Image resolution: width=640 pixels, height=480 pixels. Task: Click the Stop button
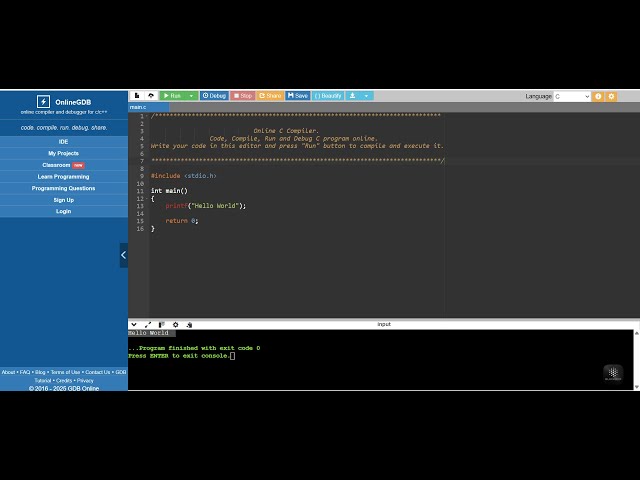tap(243, 96)
